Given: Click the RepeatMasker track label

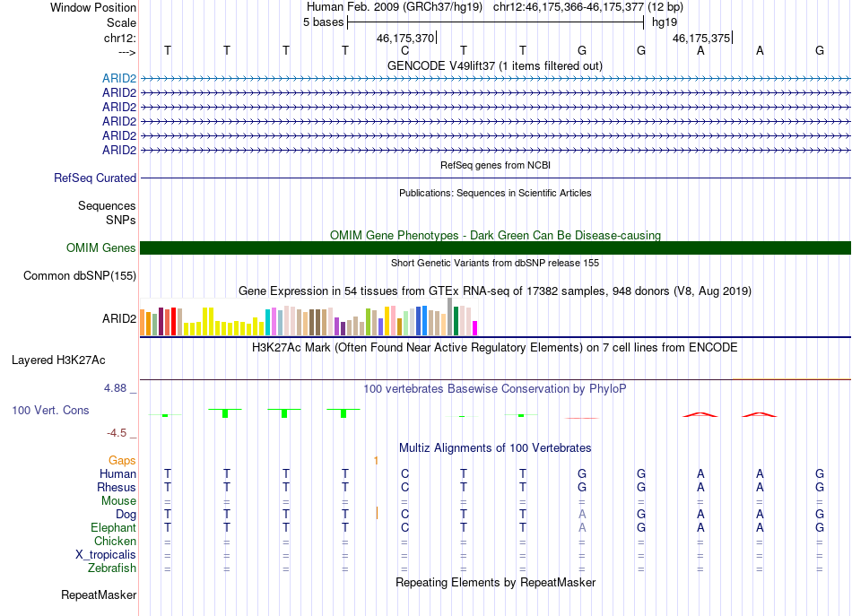Looking at the screenshot, I should [x=99, y=594].
